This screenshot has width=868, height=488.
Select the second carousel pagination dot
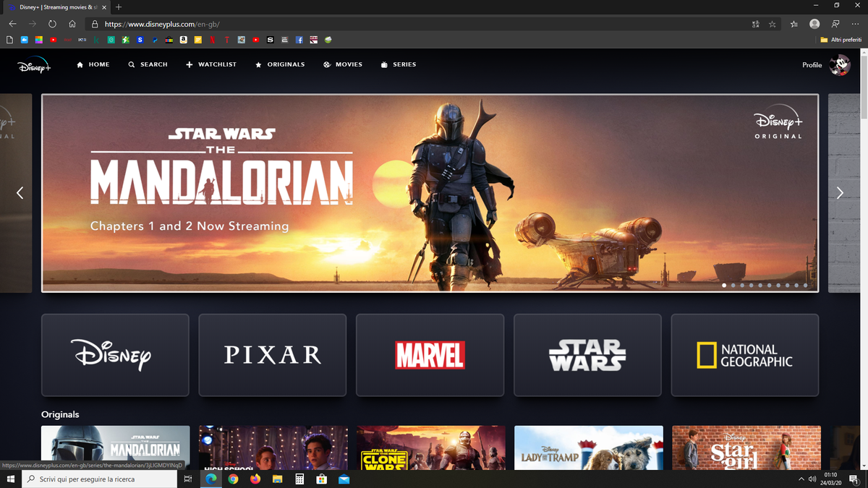pos(733,285)
